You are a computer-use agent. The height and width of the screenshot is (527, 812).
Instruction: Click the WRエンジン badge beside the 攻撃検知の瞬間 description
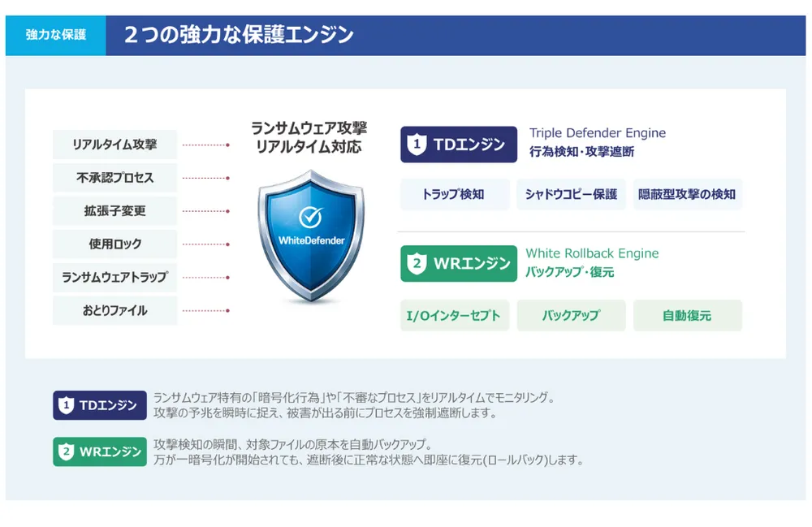100,451
